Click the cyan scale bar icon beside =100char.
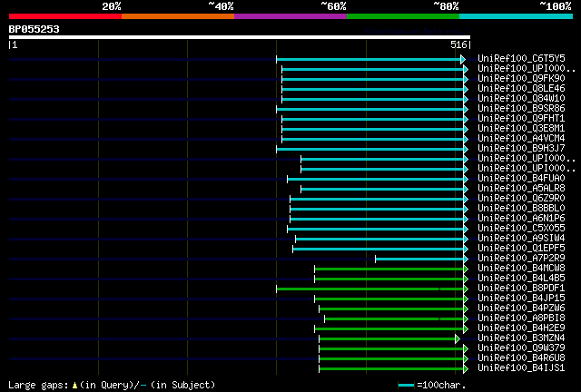This screenshot has height=392, width=581. click(x=406, y=386)
